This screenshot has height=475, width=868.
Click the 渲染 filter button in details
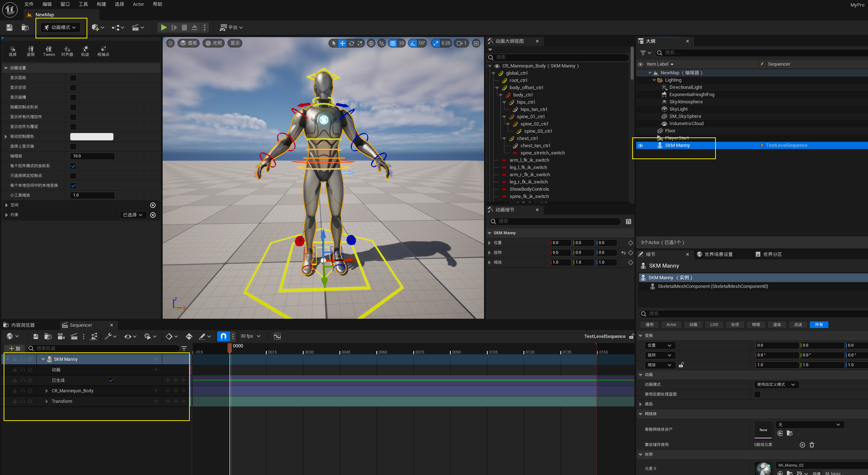click(777, 325)
